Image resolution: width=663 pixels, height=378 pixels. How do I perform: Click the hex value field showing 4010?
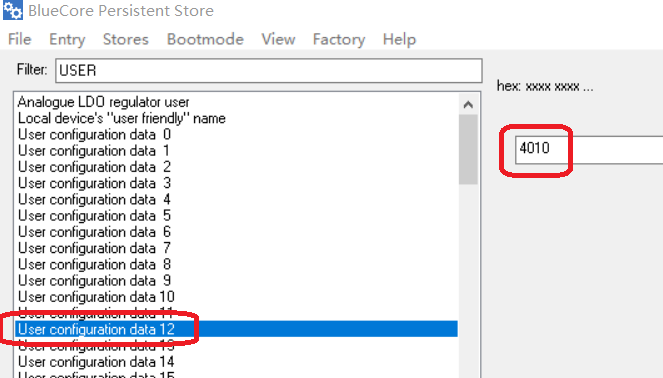coord(589,149)
